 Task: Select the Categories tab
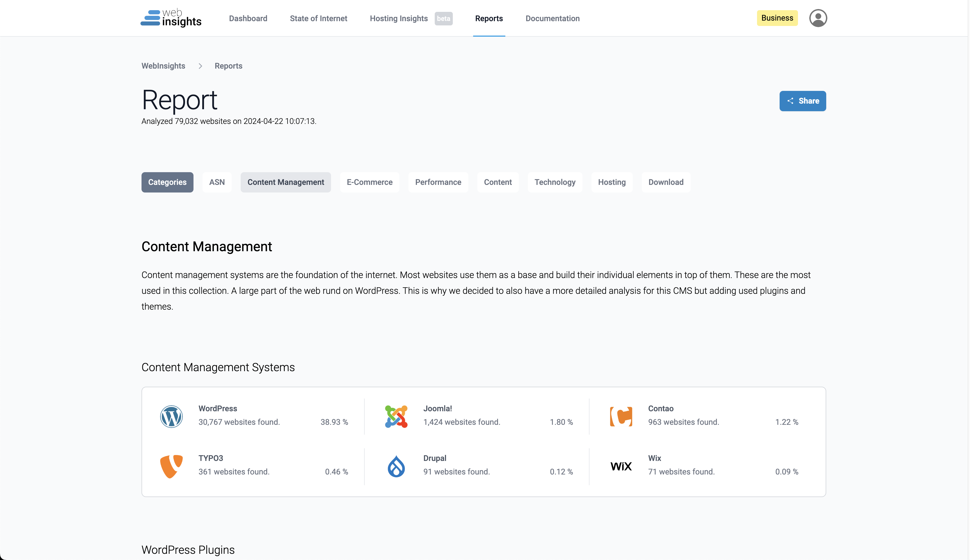167,182
